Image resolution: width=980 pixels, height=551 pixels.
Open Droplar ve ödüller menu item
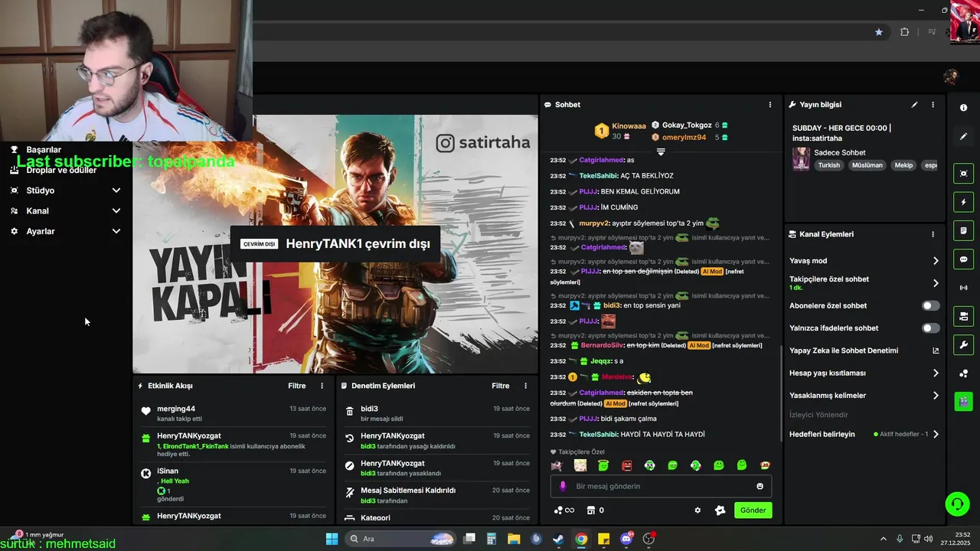click(x=61, y=170)
